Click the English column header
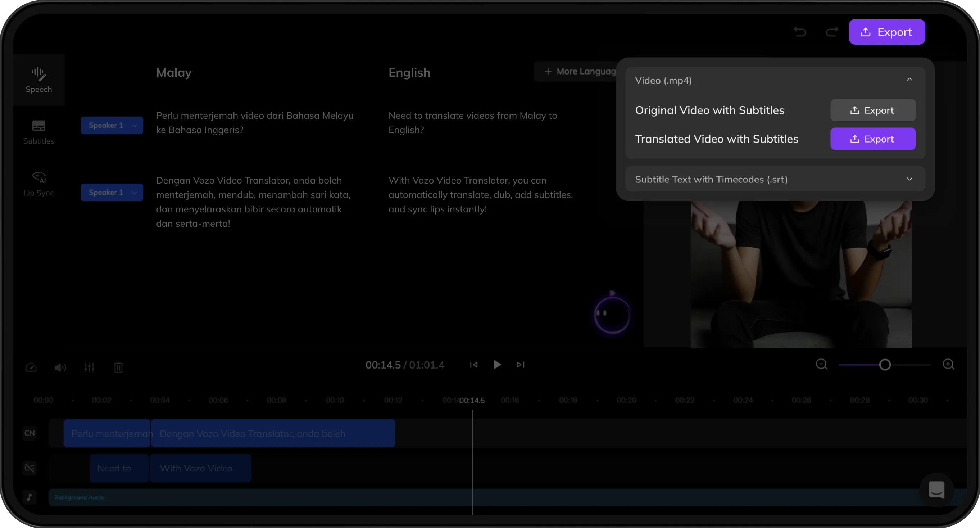The image size is (980, 528). pos(409,72)
